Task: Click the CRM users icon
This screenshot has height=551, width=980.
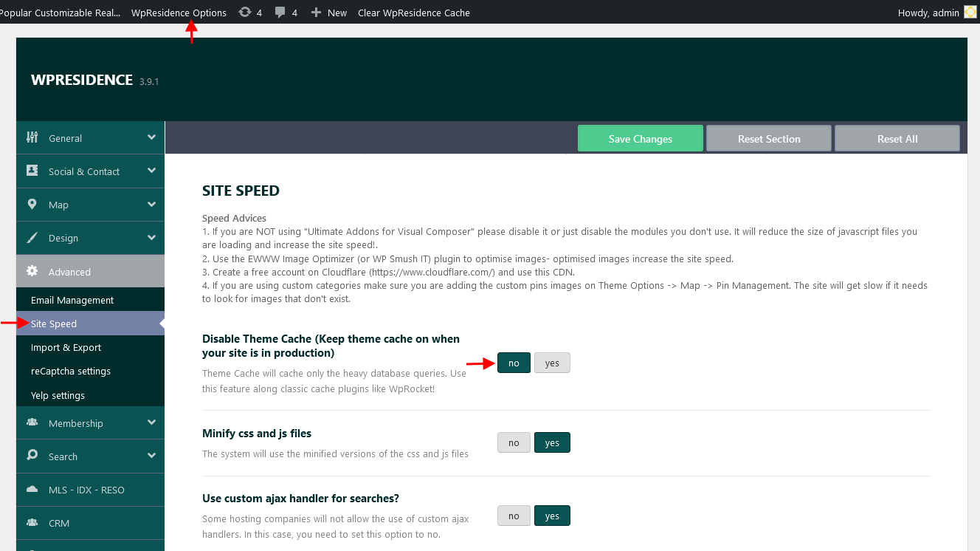Action: 32,522
